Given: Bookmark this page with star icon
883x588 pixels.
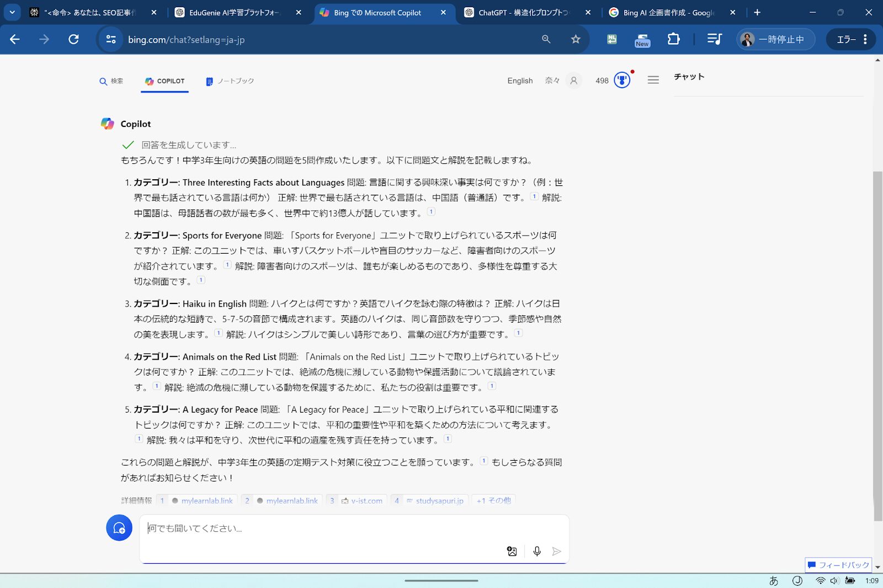Looking at the screenshot, I should [576, 39].
